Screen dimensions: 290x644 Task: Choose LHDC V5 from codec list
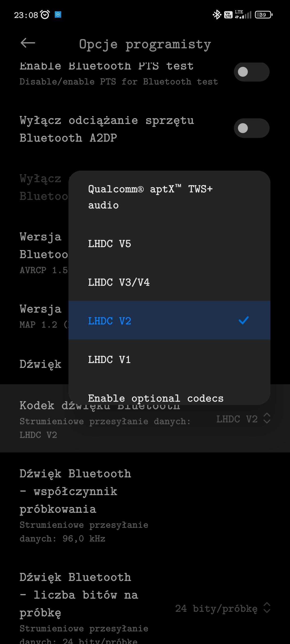[110, 244]
